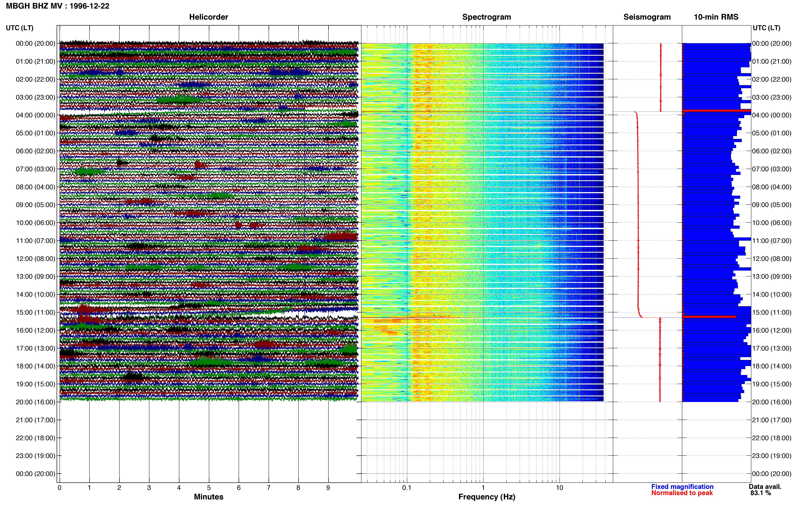Click the '10-min RMS' panel heading
The image size is (812, 508).
[x=716, y=17]
